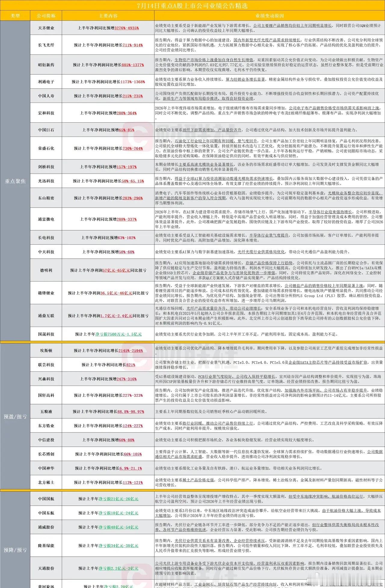Viewport: 385px width, 588px height.
Task: Click company name 通鼎互联
Action: click(x=46, y=316)
